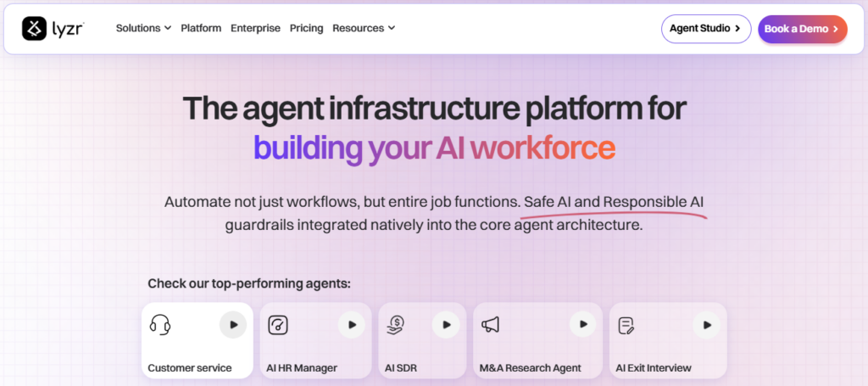
Task: Click the Check our top-performing agents text
Action: (x=249, y=284)
